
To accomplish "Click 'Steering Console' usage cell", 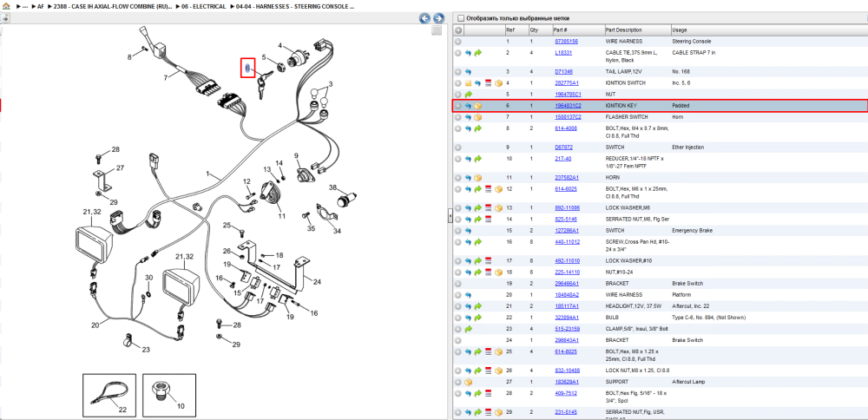I will click(692, 42).
